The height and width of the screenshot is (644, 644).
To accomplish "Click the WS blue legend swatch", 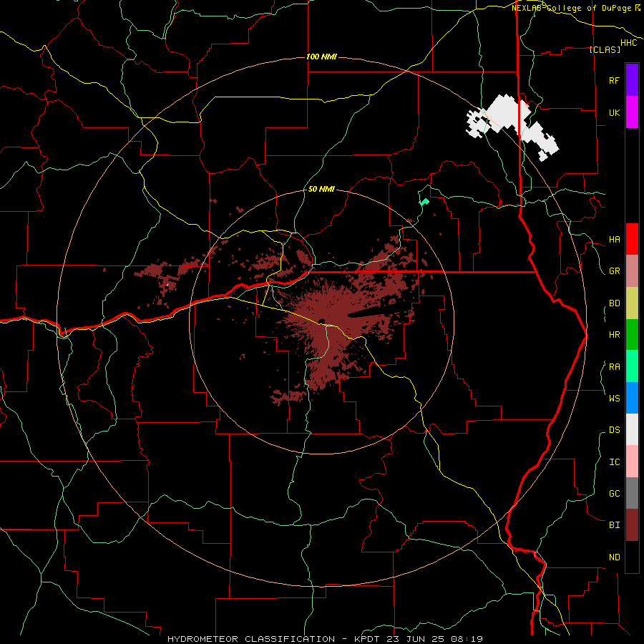I will [632, 398].
